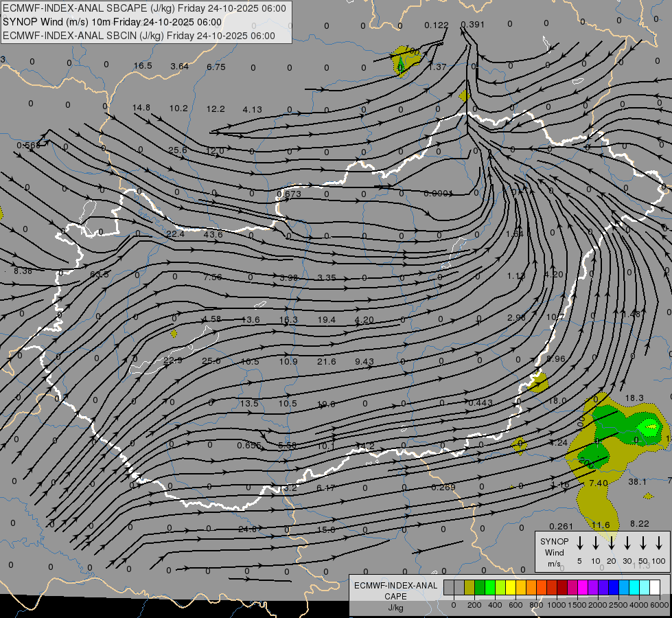Pick the white swatch at the legend's end
This screenshot has height=618, width=672.
tap(654, 588)
